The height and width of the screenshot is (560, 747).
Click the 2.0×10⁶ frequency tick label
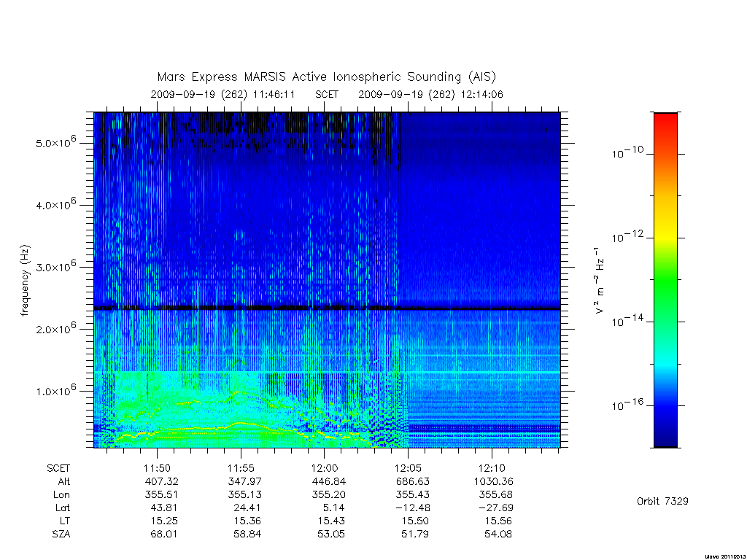tap(55, 328)
